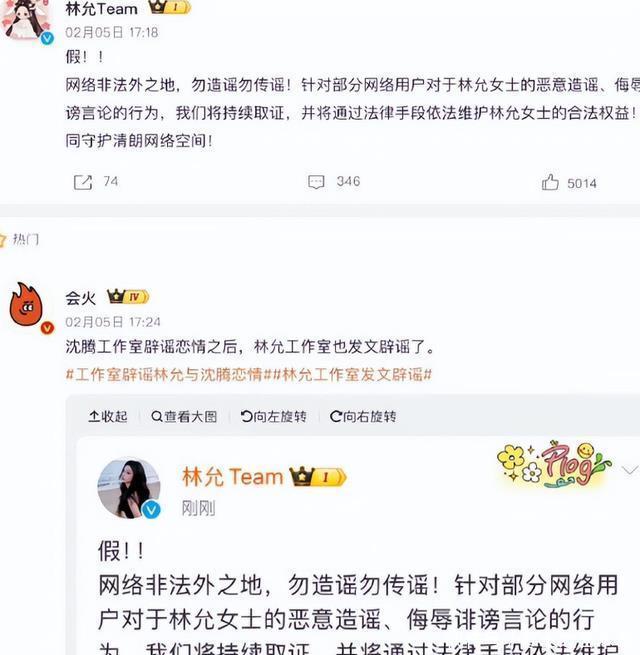
Task: Click the crown badge in embedded 林允 Team post
Action: 318,477
